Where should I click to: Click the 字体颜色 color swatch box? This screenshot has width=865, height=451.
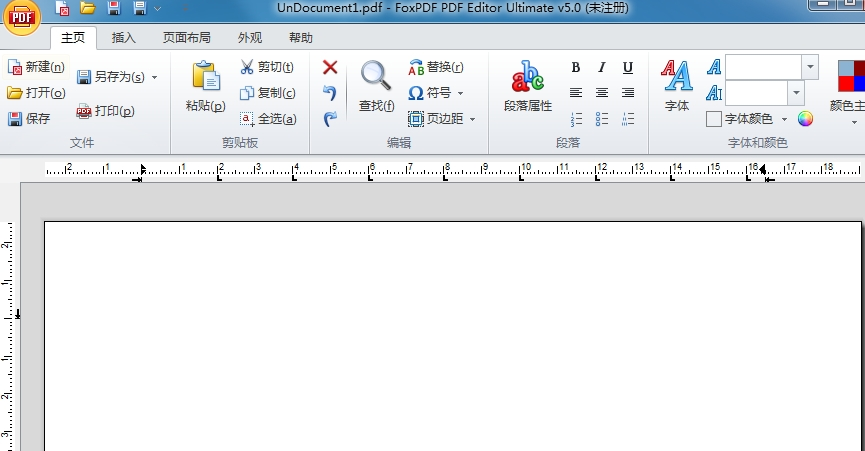[713, 119]
